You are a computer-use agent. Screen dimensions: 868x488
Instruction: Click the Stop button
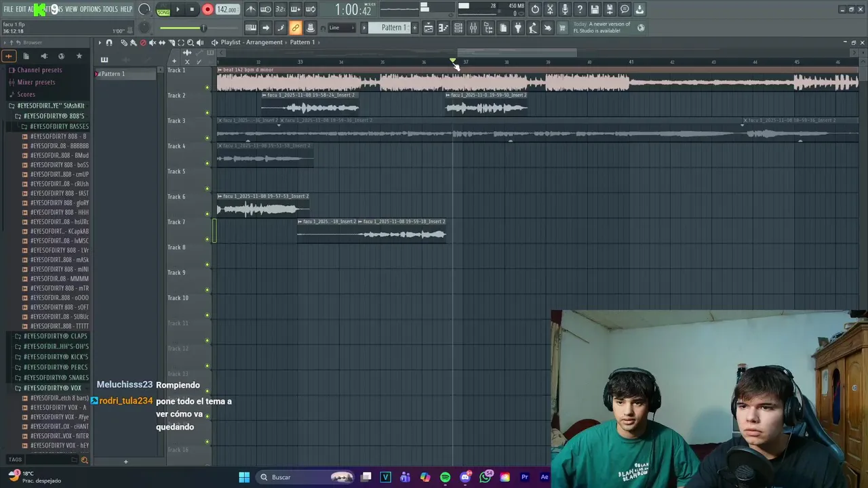[x=193, y=9]
